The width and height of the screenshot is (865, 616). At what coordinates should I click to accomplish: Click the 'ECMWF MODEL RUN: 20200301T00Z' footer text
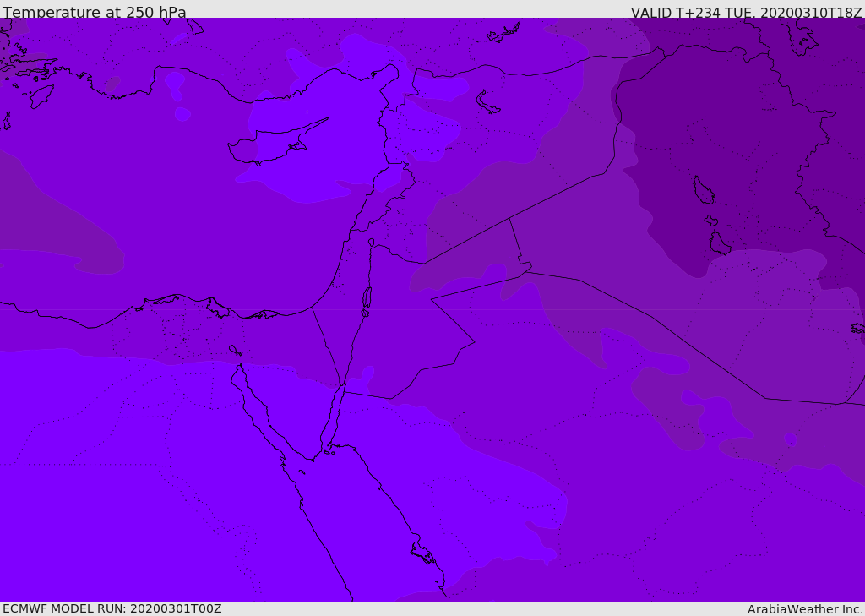[x=112, y=608]
